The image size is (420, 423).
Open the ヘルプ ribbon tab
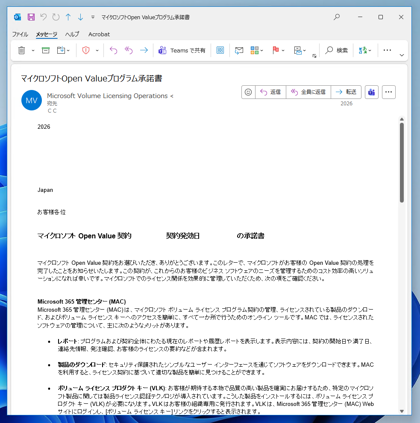tap(72, 34)
